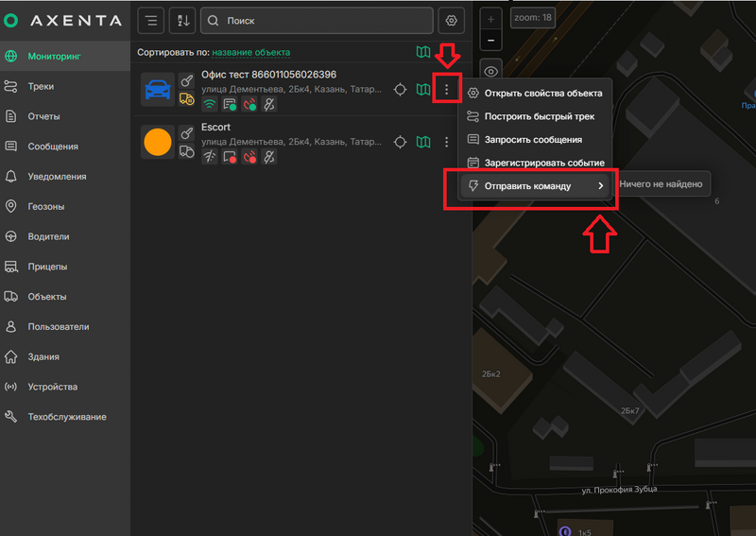Choose Запросить сообщения menu entry
756x536 pixels.
tap(534, 139)
